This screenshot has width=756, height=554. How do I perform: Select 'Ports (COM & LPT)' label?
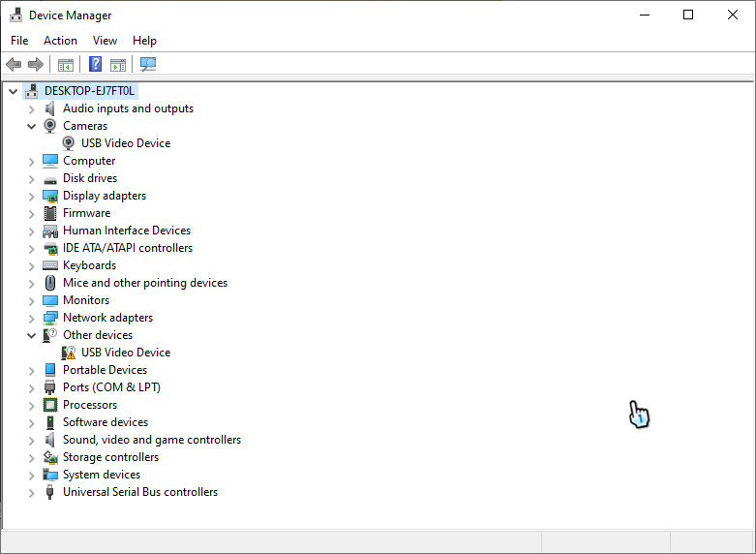[112, 387]
